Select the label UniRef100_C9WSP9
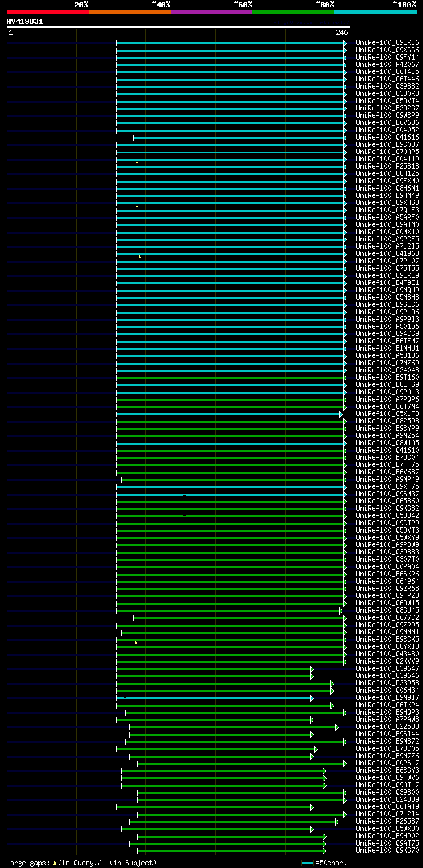The width and height of the screenshot is (423, 868). 387,115
